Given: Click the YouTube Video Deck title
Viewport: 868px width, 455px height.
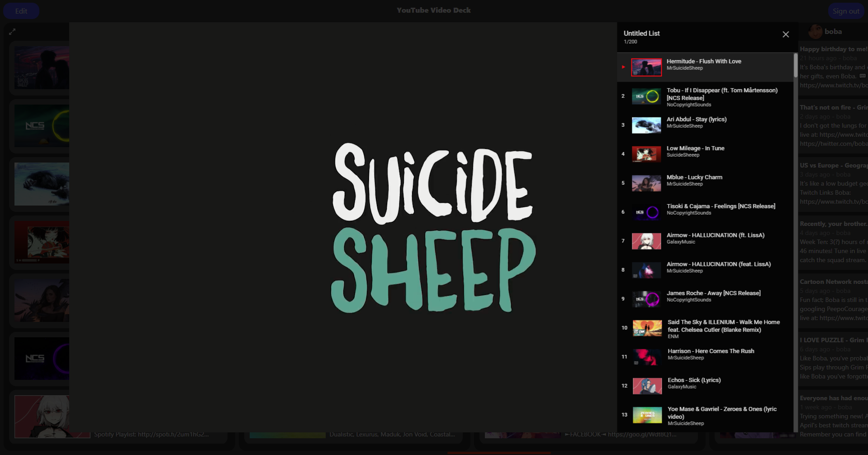Looking at the screenshot, I should 434,10.
